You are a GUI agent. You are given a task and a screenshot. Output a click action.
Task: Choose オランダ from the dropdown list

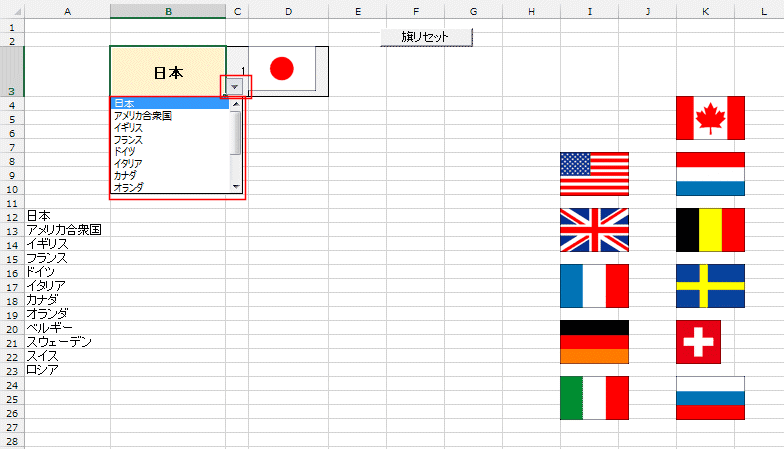170,188
